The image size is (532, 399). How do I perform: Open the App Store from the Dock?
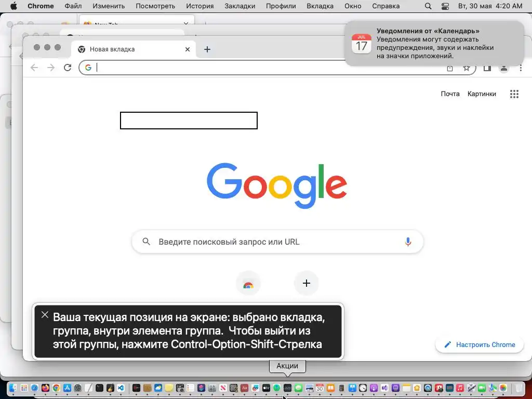tap(67, 388)
